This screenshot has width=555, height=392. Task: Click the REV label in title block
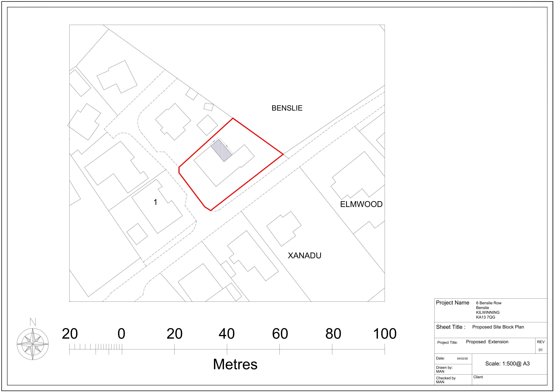[x=541, y=342]
